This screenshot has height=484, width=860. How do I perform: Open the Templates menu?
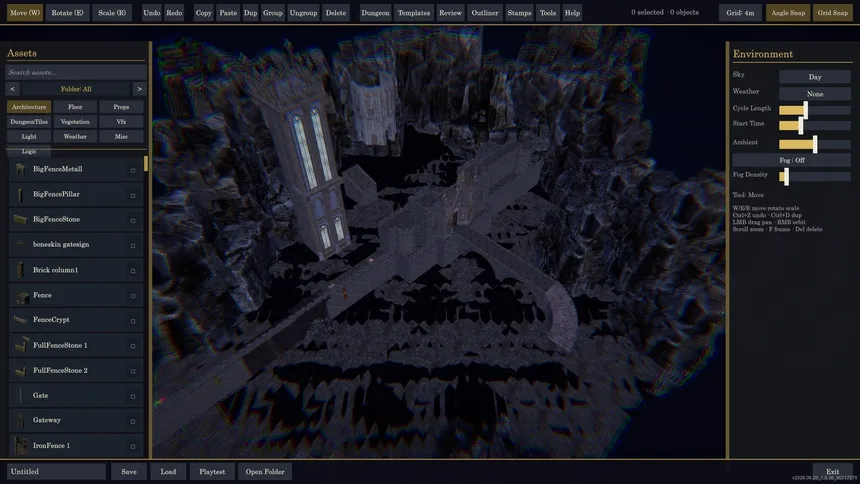pyautogui.click(x=414, y=13)
